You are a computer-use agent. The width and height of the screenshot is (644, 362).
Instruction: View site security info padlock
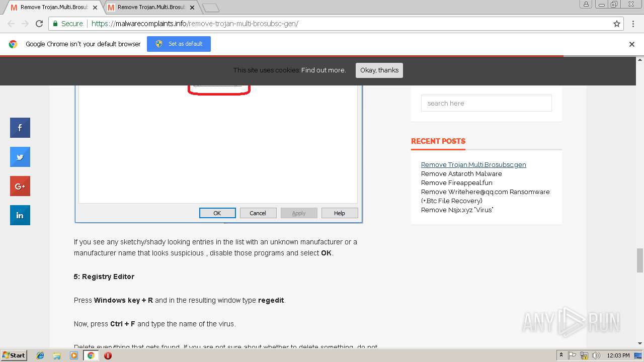(x=55, y=24)
